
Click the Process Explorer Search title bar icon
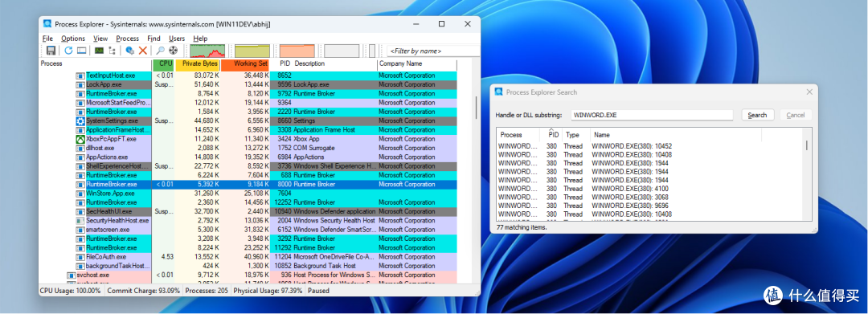[x=499, y=92]
